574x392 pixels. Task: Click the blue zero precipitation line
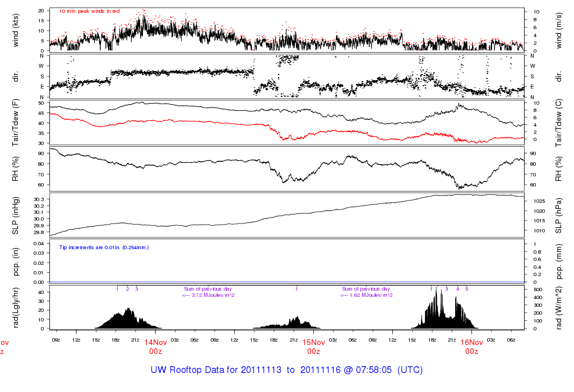pos(287,282)
